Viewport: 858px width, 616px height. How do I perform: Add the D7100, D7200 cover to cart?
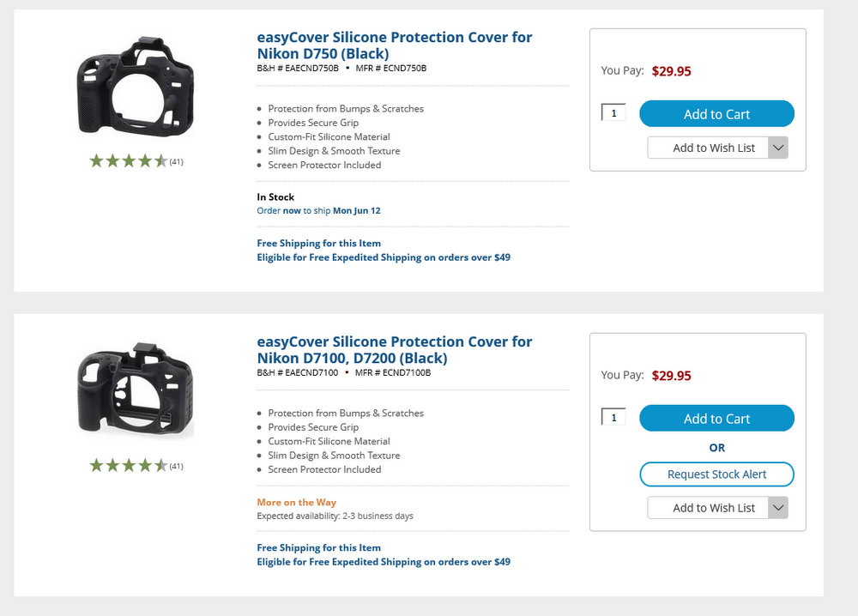pyautogui.click(x=716, y=419)
